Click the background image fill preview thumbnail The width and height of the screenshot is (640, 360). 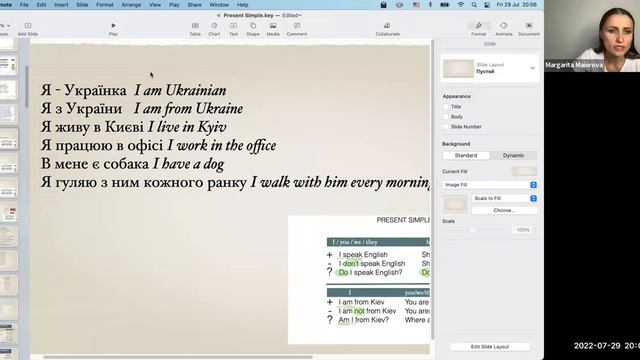(455, 204)
